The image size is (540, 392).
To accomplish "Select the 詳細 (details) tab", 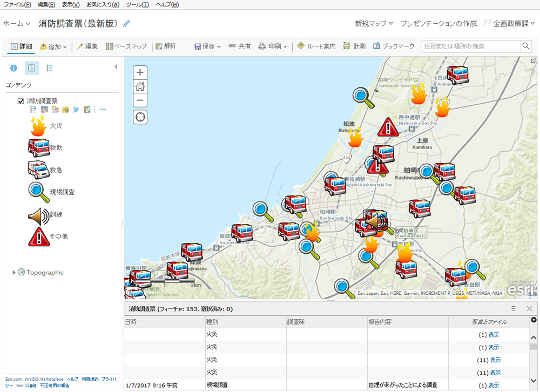I will pos(21,46).
